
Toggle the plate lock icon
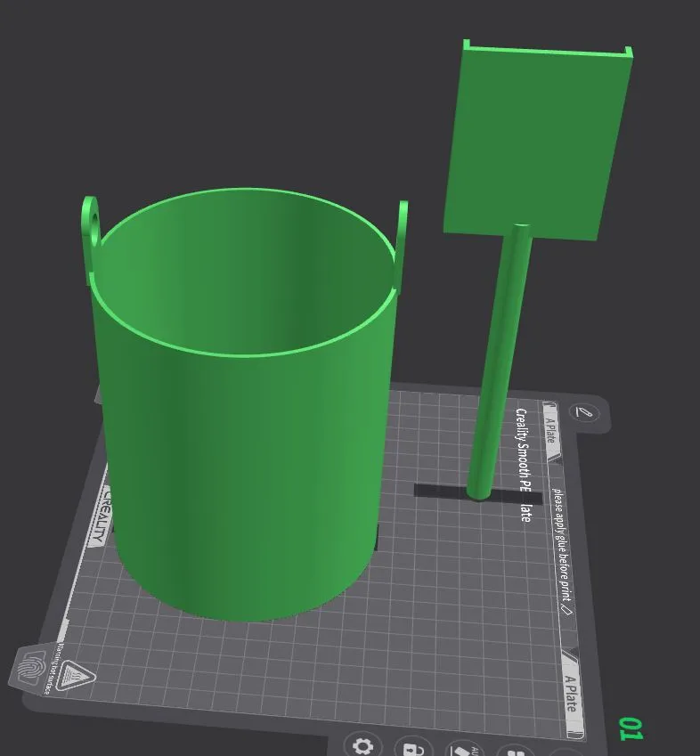pos(413,747)
